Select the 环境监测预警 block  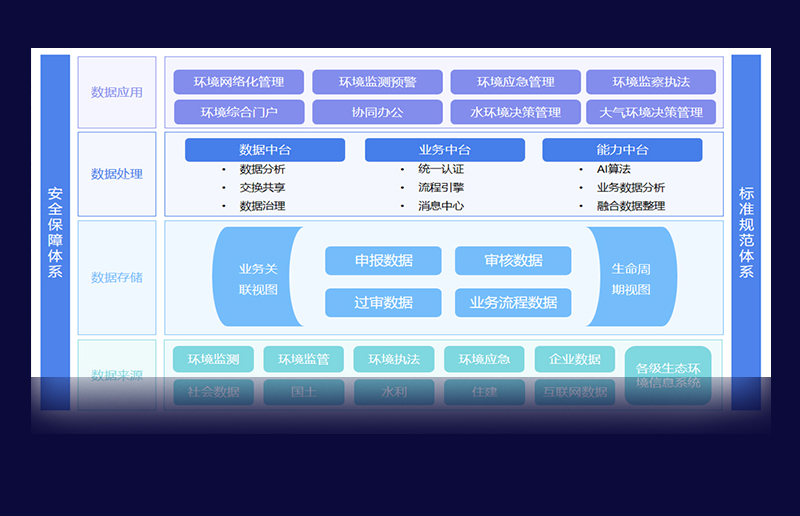click(x=377, y=82)
